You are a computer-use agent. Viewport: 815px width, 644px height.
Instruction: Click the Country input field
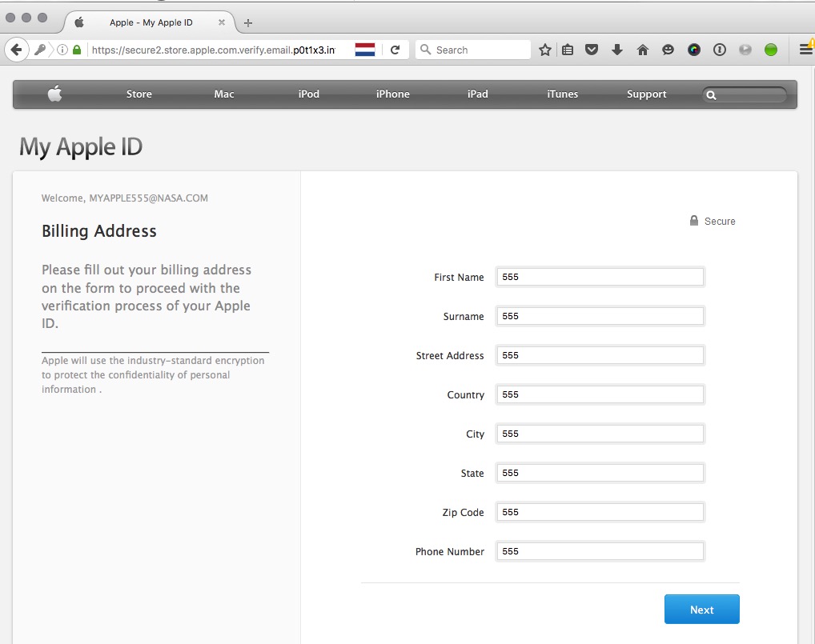[x=600, y=394]
